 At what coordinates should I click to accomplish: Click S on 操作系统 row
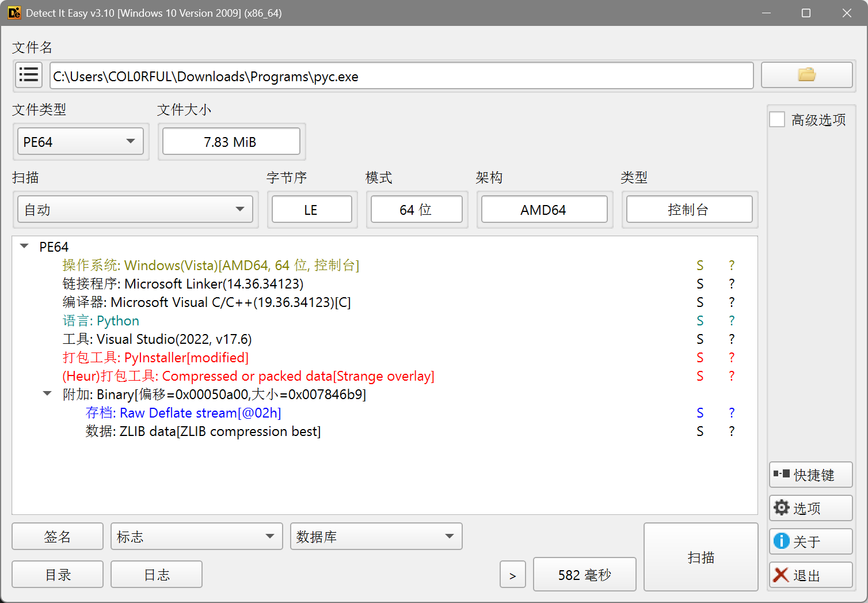tap(700, 266)
